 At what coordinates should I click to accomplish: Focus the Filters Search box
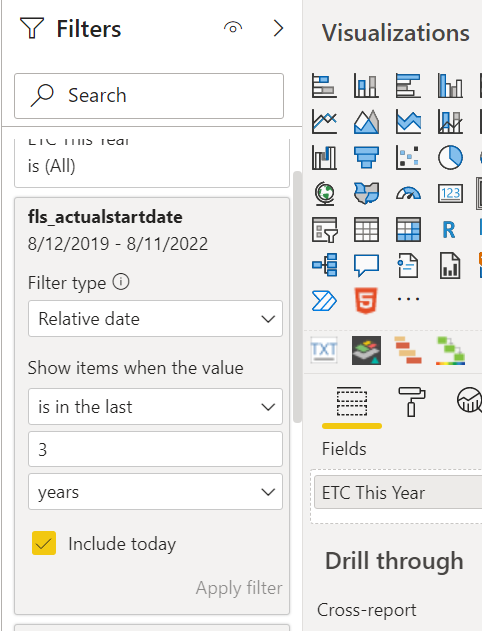149,96
